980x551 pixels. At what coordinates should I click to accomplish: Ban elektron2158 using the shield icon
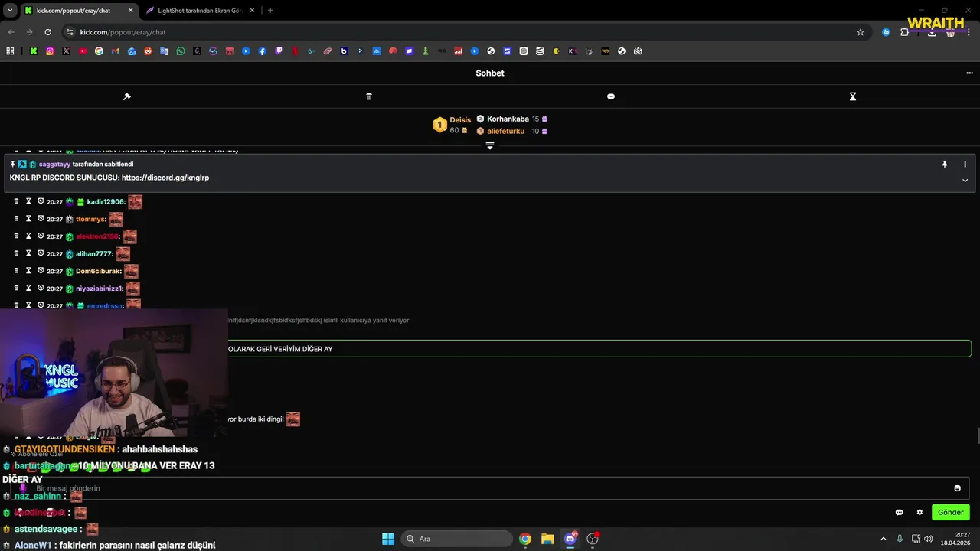[x=41, y=236]
